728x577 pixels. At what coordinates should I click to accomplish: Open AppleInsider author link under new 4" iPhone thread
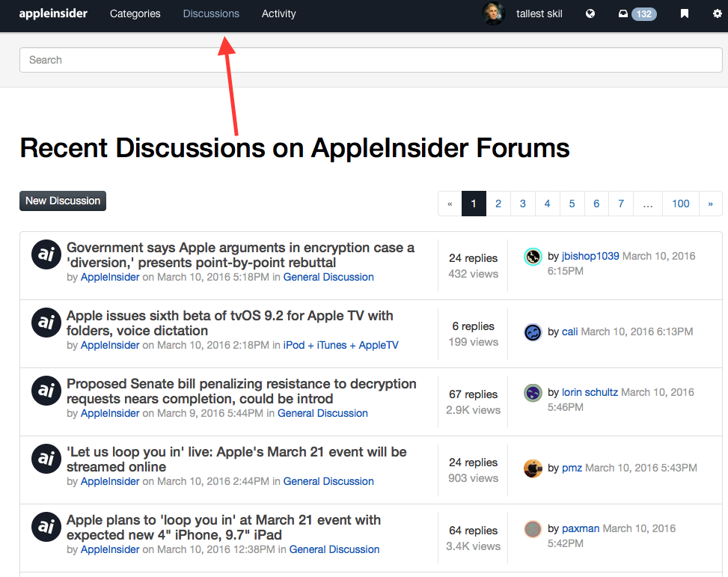(x=110, y=549)
